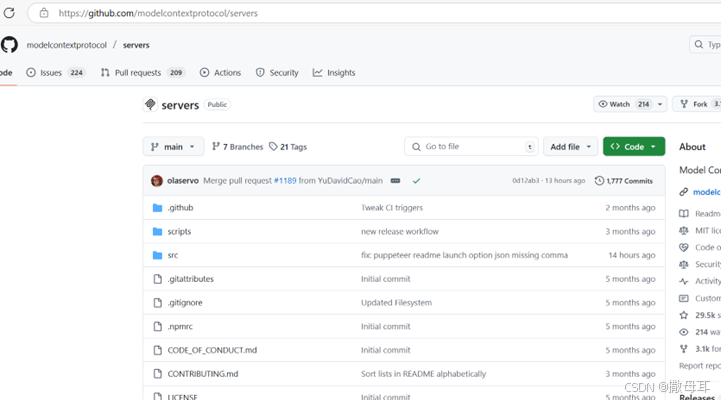Open the 'Tweak CI triggers' commit message
The image size is (721, 400).
(392, 208)
